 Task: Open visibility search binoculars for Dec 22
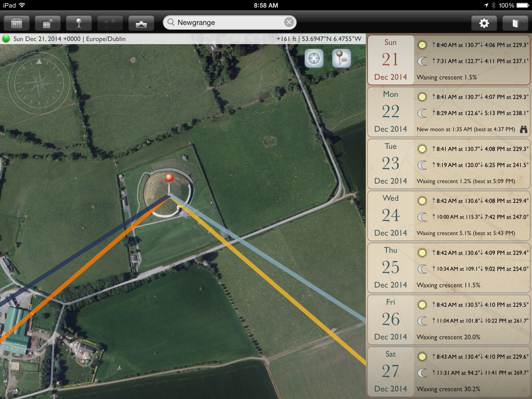tap(524, 129)
